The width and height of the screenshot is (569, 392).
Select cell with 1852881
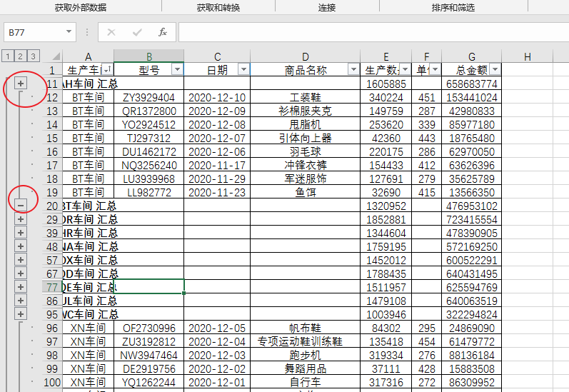[x=386, y=219]
